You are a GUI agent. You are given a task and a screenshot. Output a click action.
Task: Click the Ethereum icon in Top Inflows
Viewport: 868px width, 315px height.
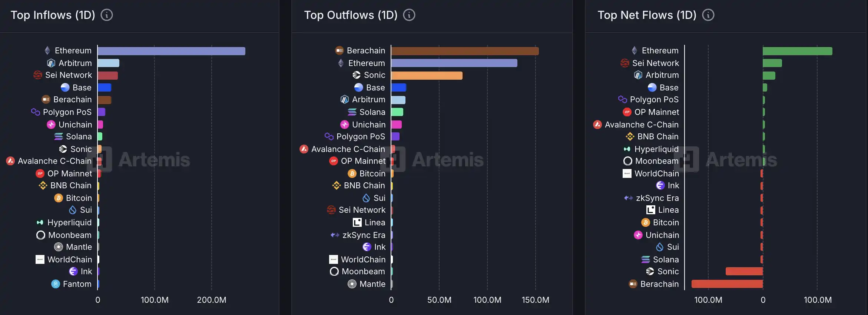point(47,50)
